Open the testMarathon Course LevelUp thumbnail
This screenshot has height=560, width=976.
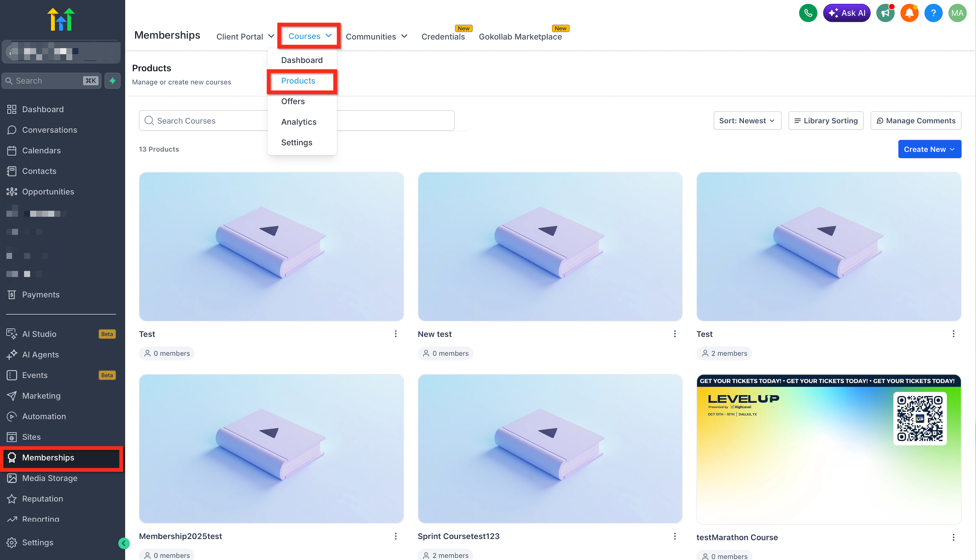pos(829,449)
